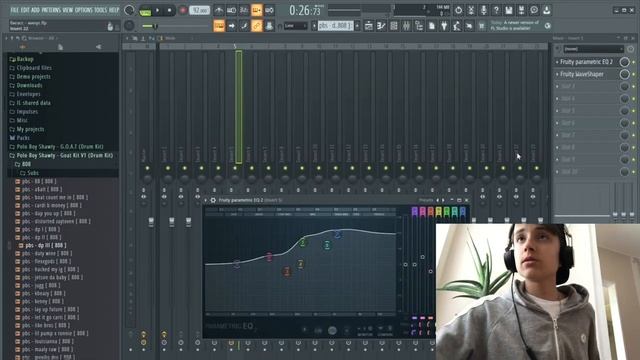Click the one-click audio recording microphone icon
Viewport: 640px width, 360px height.
[x=484, y=10]
